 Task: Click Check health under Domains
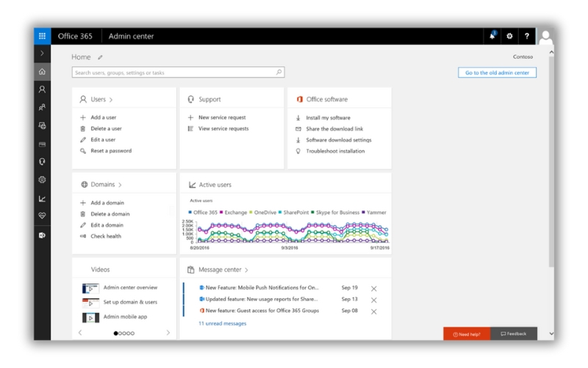(106, 236)
